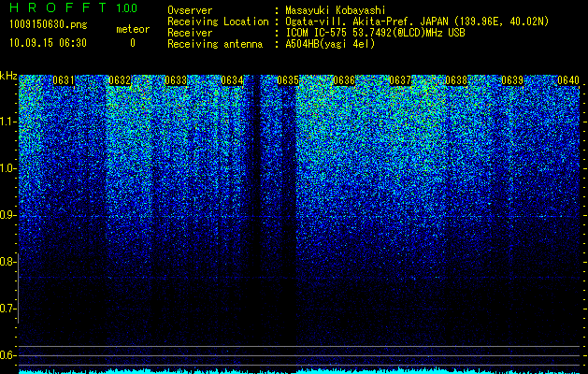Click the 0632 time marker

pos(120,80)
